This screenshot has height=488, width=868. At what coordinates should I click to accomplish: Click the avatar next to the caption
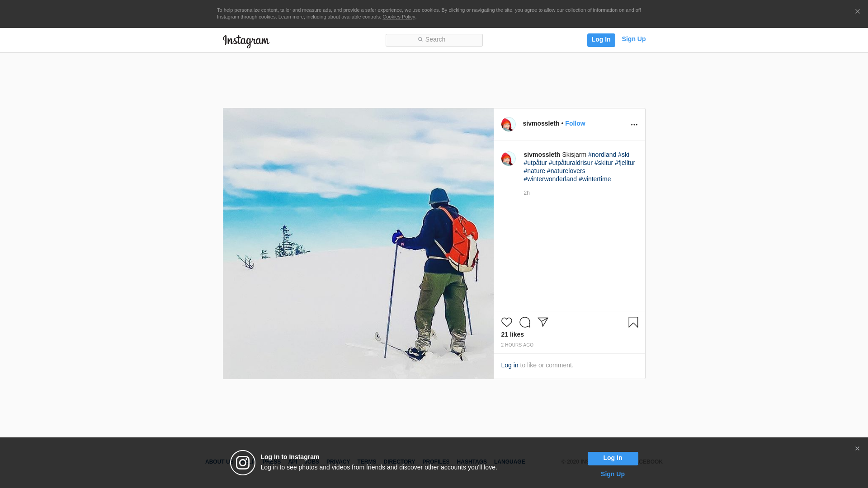click(508, 159)
